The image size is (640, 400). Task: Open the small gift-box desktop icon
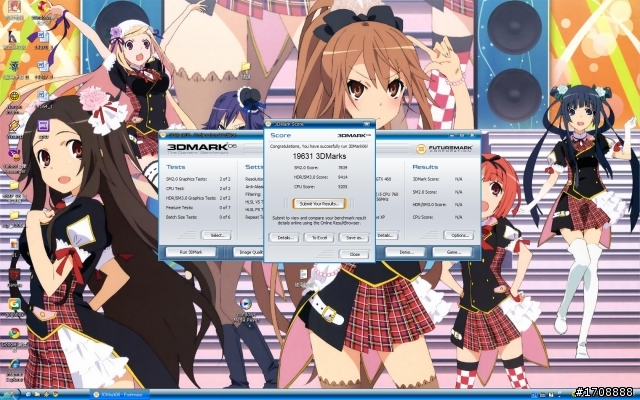point(14,244)
